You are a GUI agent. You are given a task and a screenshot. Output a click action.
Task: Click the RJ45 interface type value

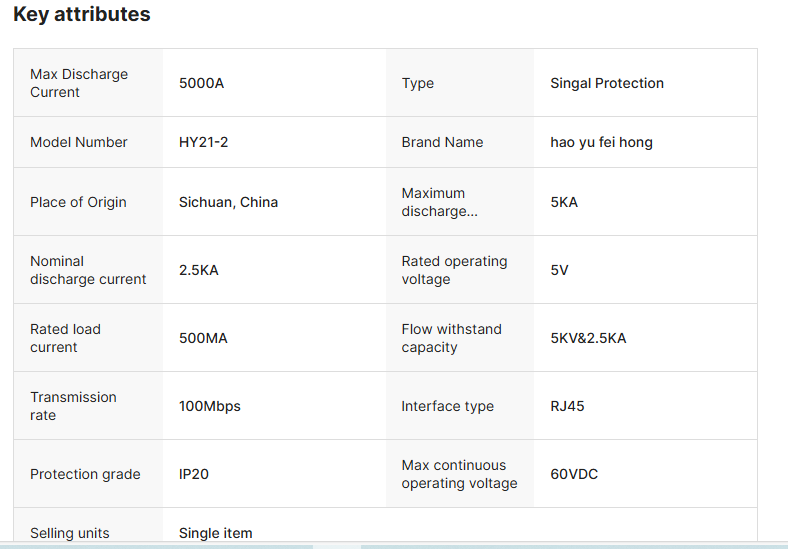pyautogui.click(x=567, y=406)
